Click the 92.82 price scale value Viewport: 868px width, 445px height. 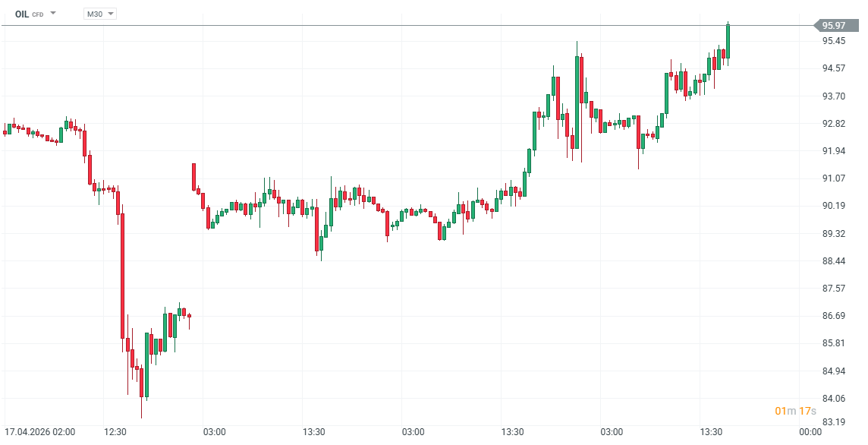coord(834,124)
